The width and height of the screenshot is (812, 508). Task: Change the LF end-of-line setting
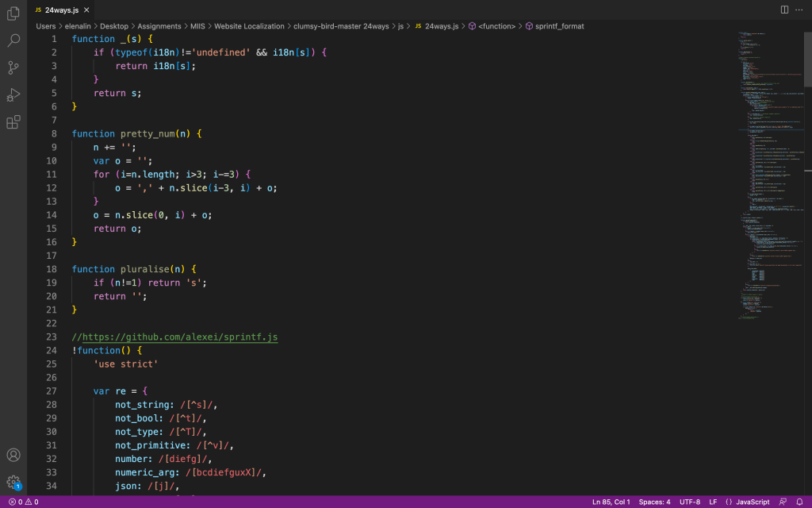(x=713, y=502)
